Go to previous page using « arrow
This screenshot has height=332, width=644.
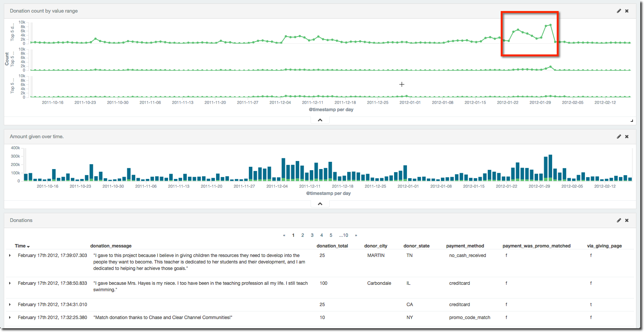coord(284,235)
